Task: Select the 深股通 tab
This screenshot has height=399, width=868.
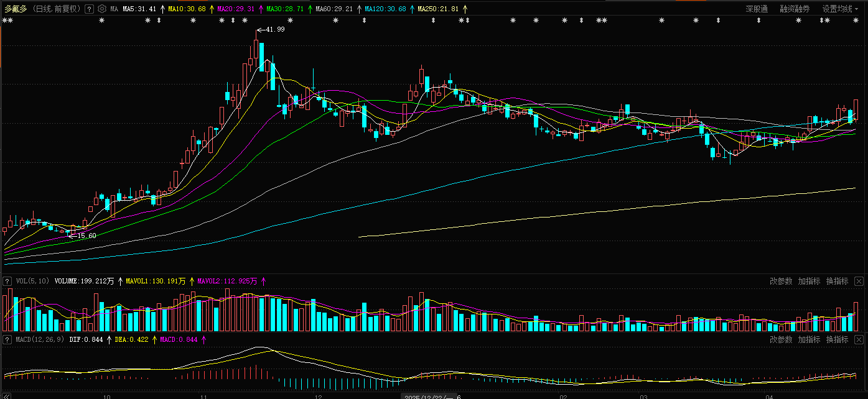Action: [757, 9]
